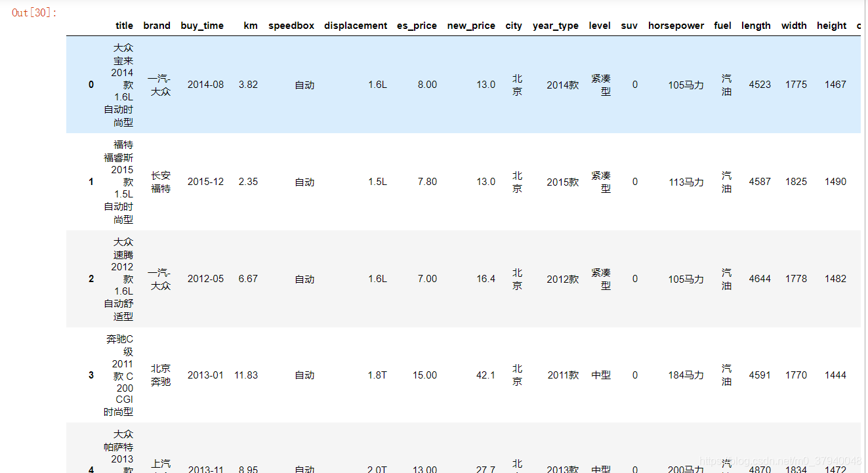The image size is (868, 473).
Task: Click the 'level' column header
Action: click(600, 26)
